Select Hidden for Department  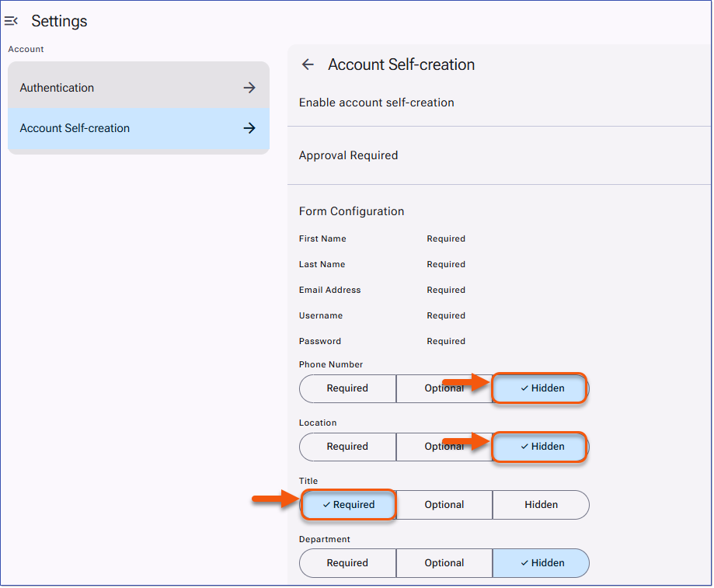coord(541,563)
